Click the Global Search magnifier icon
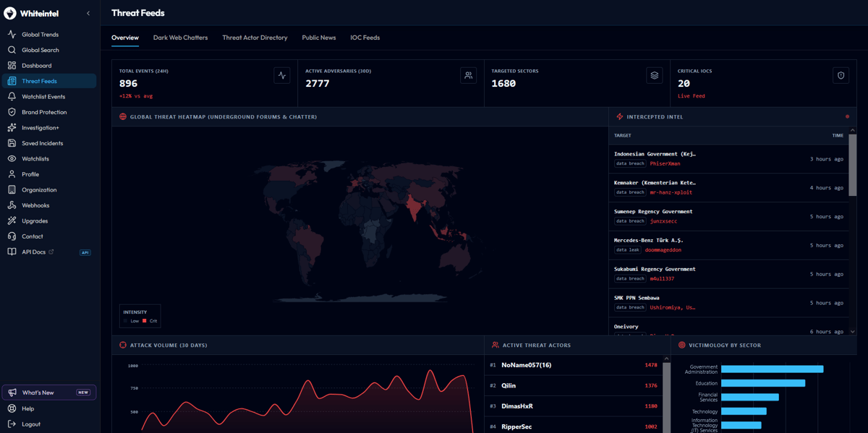Screen dimensions: 868x433 12,50
